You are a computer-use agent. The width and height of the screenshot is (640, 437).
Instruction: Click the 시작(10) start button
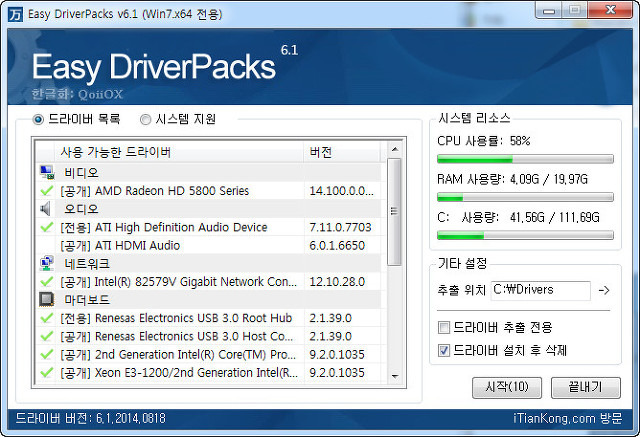point(507,387)
